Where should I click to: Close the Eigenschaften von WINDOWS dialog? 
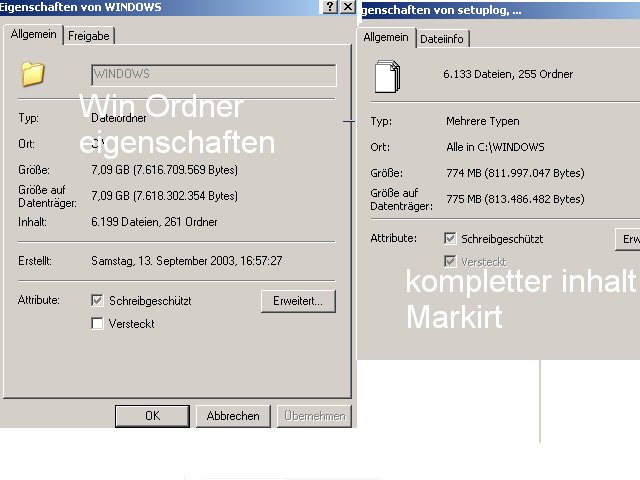pos(348,7)
